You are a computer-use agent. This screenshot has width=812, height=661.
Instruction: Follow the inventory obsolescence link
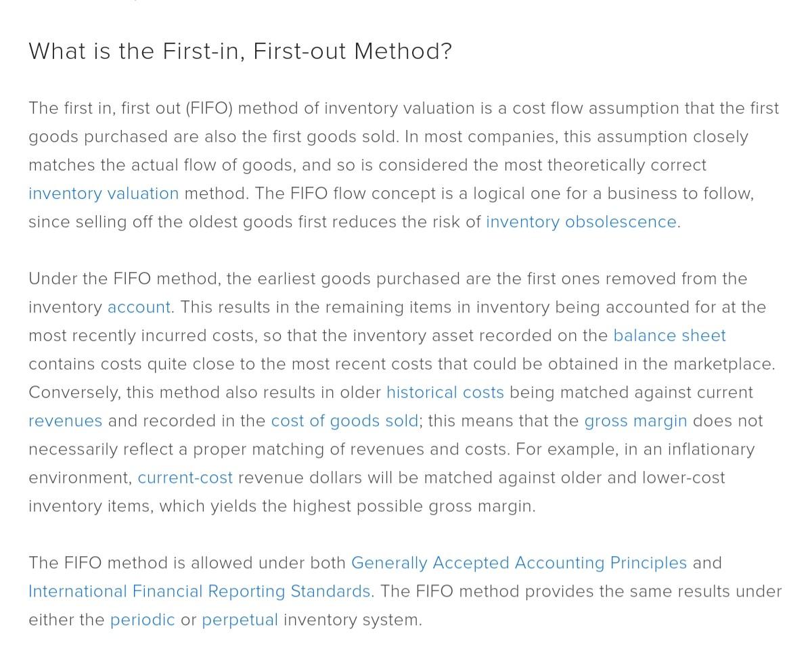[581, 222]
